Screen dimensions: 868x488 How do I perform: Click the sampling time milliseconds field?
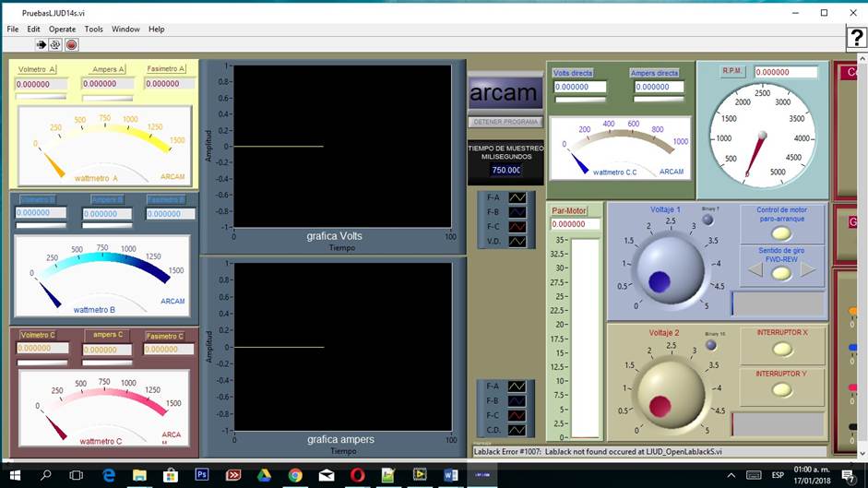pos(505,170)
